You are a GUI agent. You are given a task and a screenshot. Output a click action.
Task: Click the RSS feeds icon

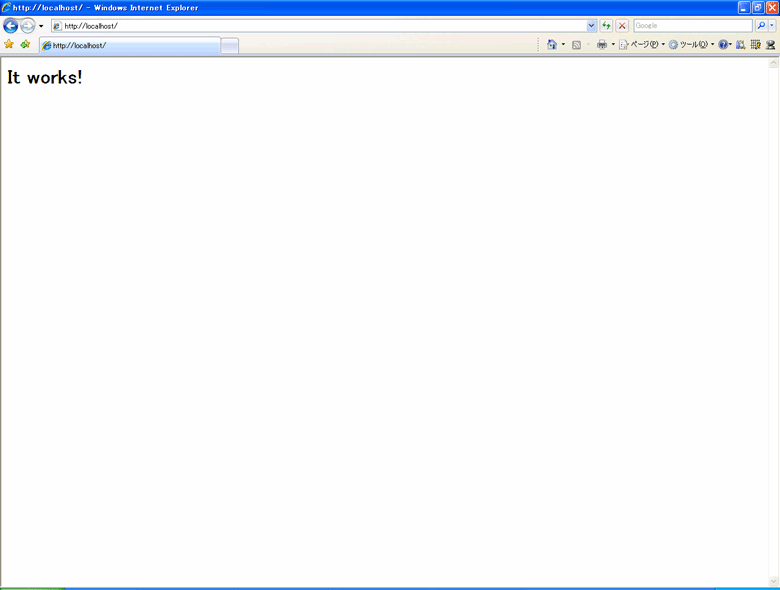coord(576,45)
